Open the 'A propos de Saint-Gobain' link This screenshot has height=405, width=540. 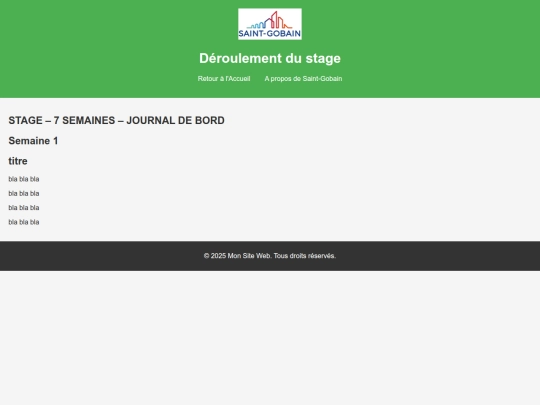point(303,79)
